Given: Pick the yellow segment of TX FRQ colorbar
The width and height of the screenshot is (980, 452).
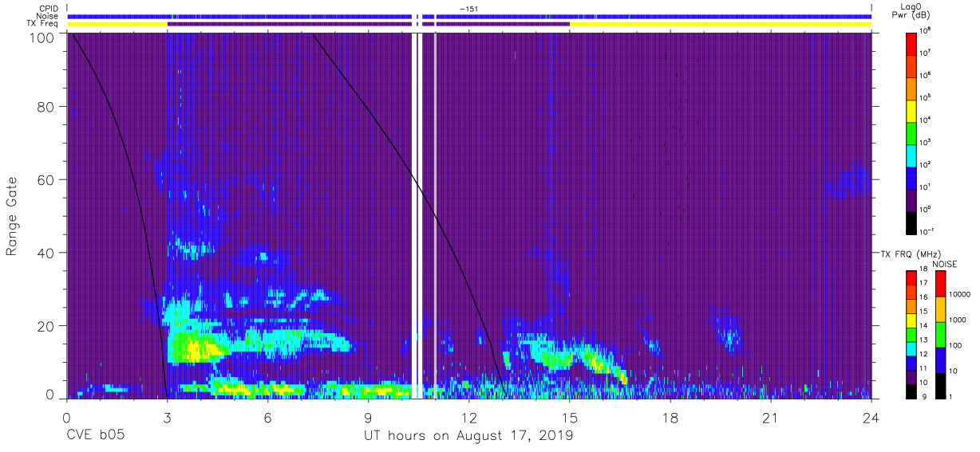Looking at the screenshot, I should point(911,322).
